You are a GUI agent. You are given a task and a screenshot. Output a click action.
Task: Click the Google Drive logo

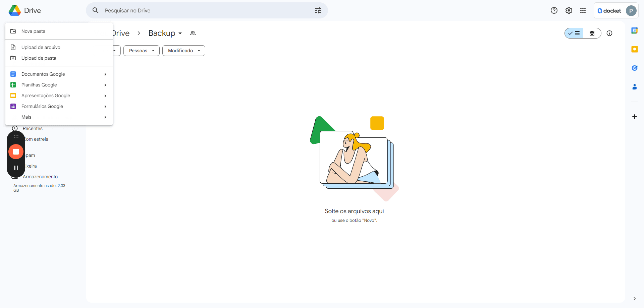pyautogui.click(x=15, y=10)
